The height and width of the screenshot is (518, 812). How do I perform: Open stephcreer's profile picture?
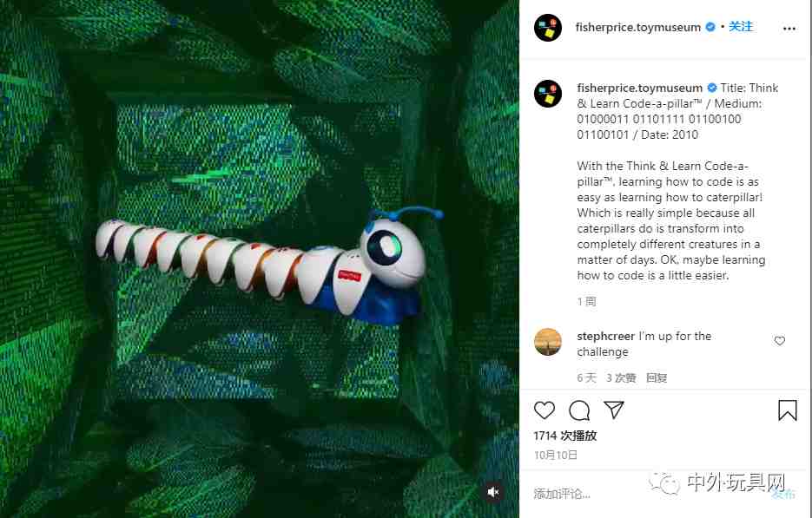point(548,342)
